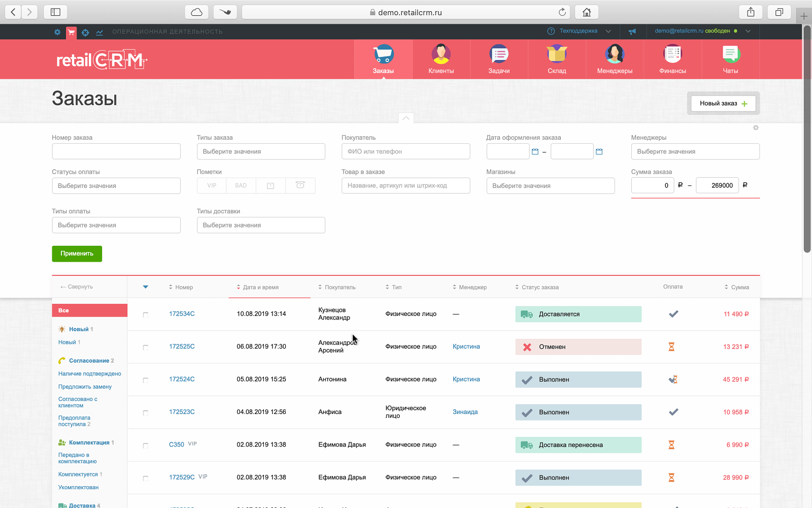The width and height of the screenshot is (812, 508).
Task: Open the Типы заказа dropdown
Action: click(261, 151)
